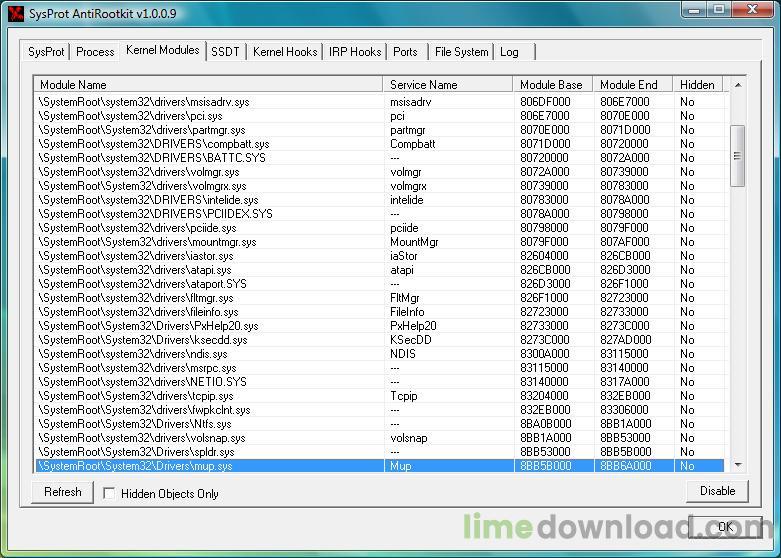Click the scroll down arrow in module list
This screenshot has width=781, height=558.
(738, 465)
